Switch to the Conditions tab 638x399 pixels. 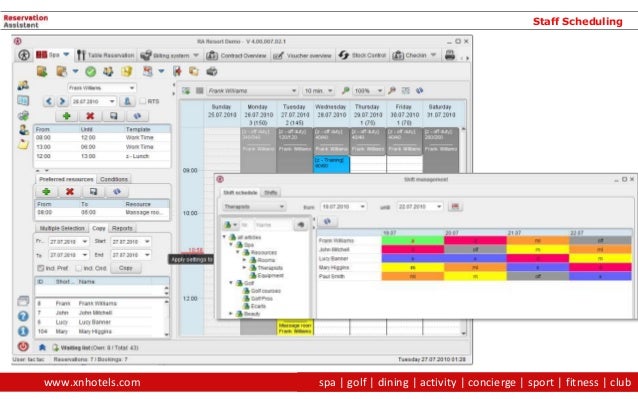click(114, 179)
